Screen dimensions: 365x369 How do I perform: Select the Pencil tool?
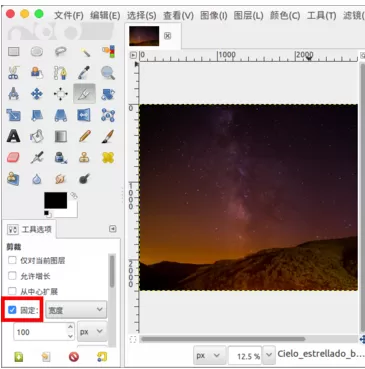pos(85,136)
